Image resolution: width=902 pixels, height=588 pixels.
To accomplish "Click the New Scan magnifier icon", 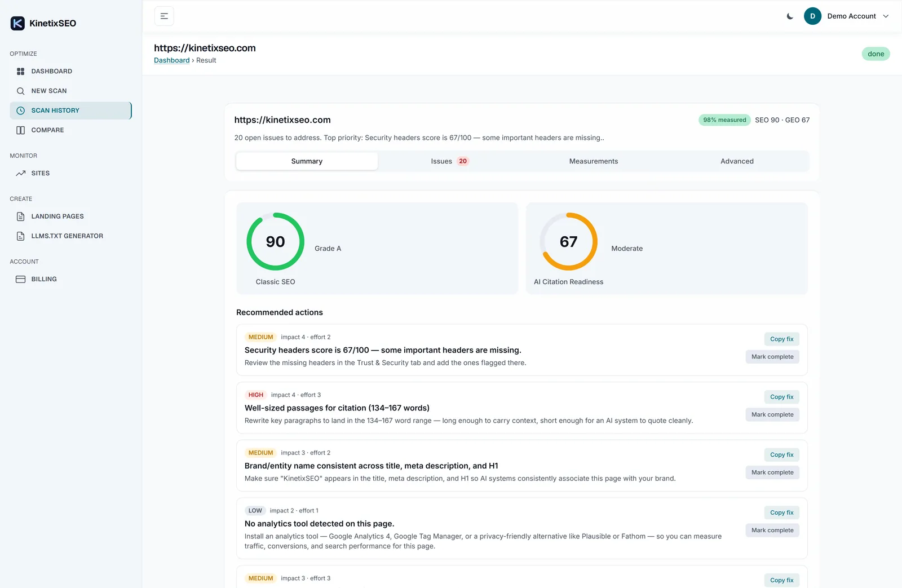I will [x=21, y=91].
